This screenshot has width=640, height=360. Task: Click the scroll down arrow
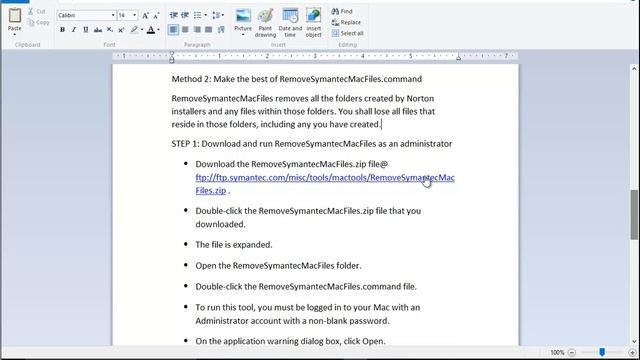(x=634, y=342)
